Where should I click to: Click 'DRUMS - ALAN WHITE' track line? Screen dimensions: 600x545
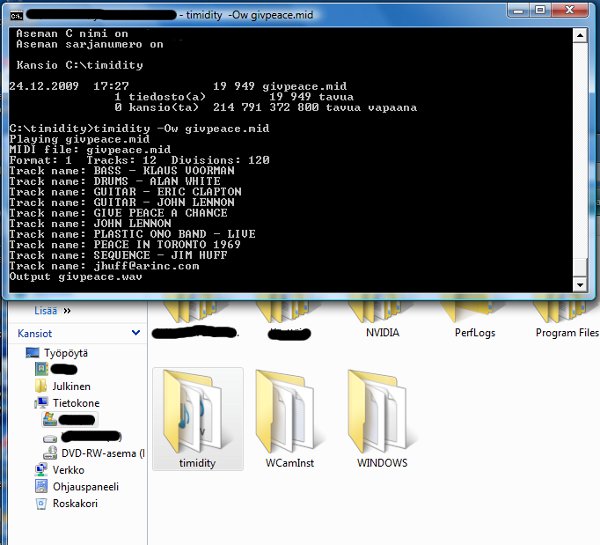pos(115,181)
